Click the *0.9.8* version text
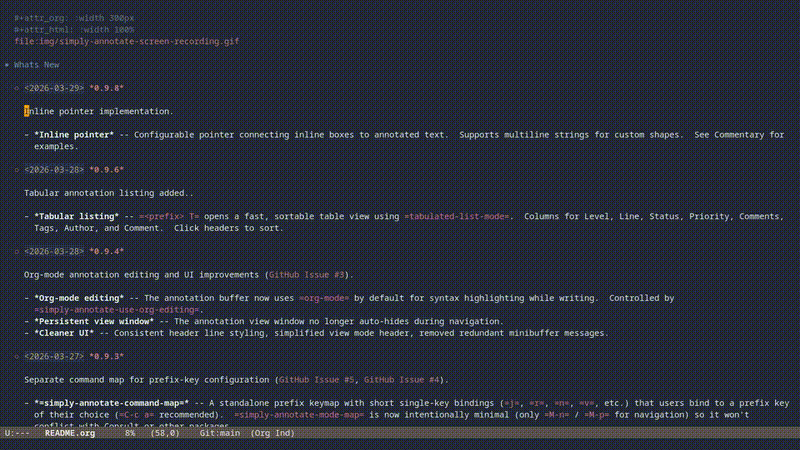The image size is (800, 450). (x=107, y=88)
